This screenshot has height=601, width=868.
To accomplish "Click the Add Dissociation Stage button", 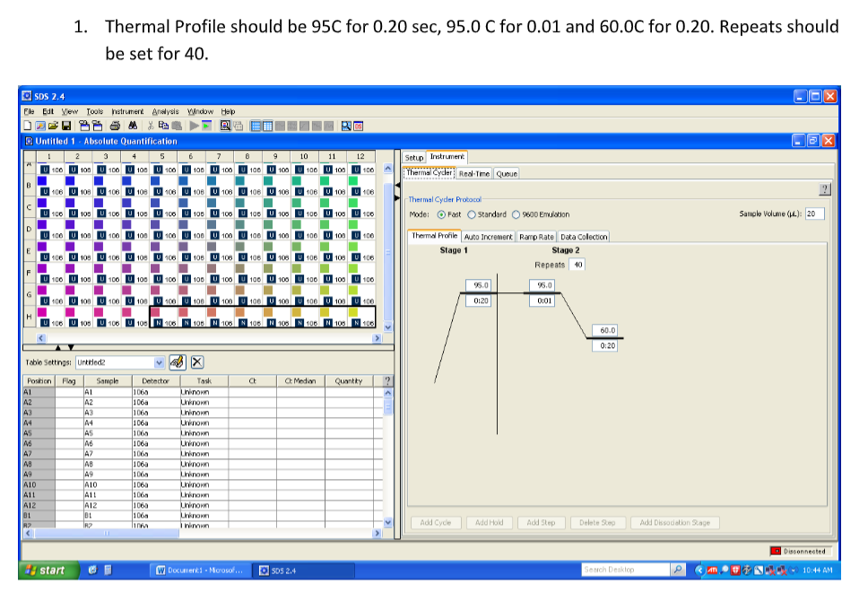I will pos(675,522).
